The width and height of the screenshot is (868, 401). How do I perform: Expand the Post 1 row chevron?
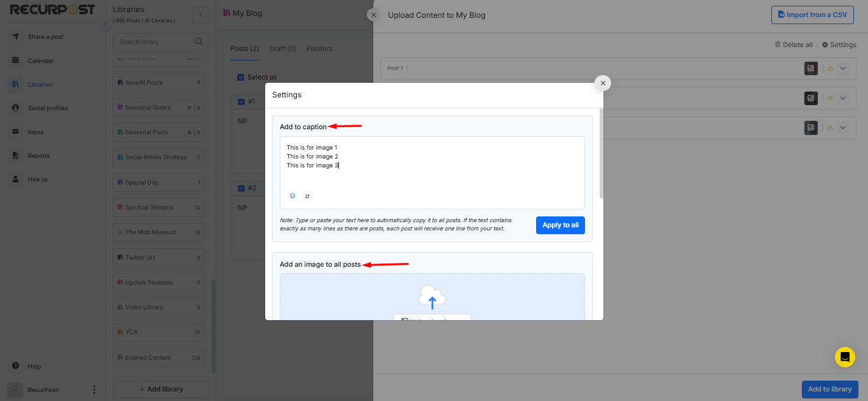(x=843, y=69)
